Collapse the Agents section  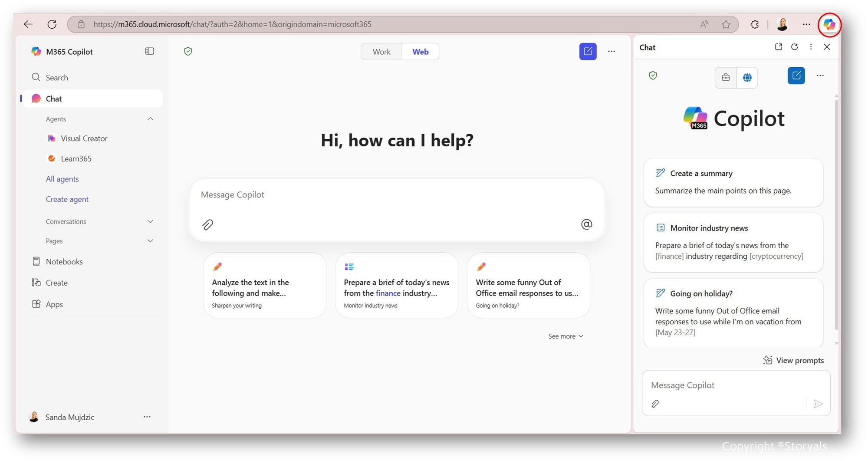(x=150, y=119)
